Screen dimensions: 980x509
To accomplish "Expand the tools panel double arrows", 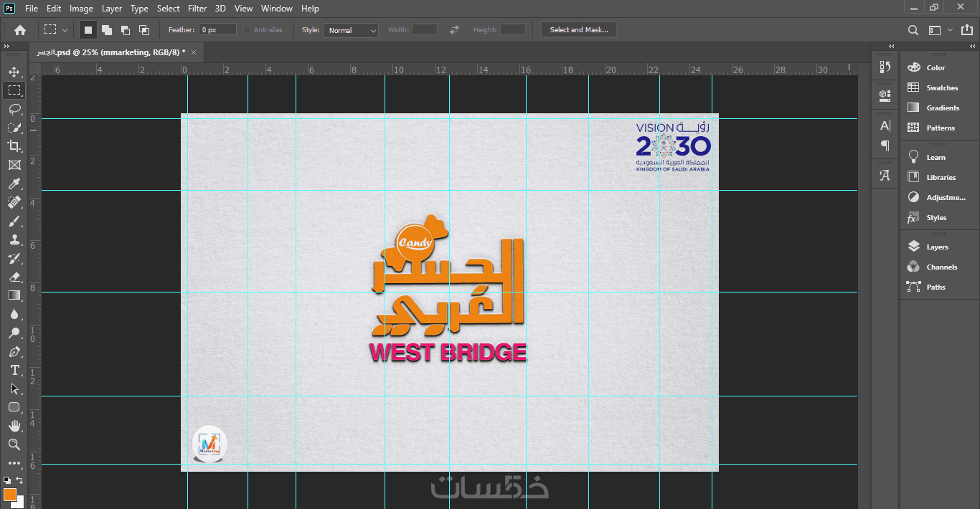I will click(7, 47).
